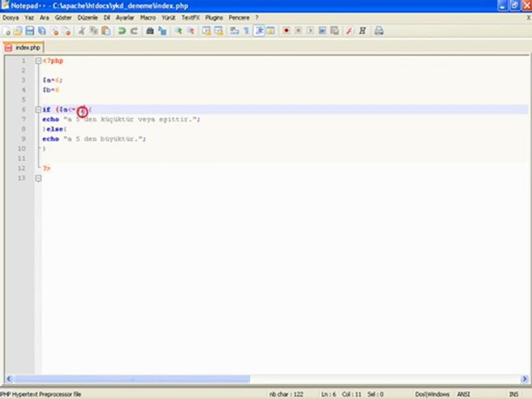Viewport: 532px width, 399px height.
Task: Open the Macro menu
Action: point(148,18)
